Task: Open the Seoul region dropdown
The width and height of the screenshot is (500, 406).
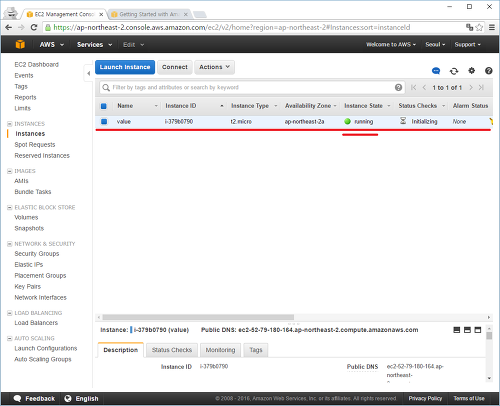Action: click(435, 44)
